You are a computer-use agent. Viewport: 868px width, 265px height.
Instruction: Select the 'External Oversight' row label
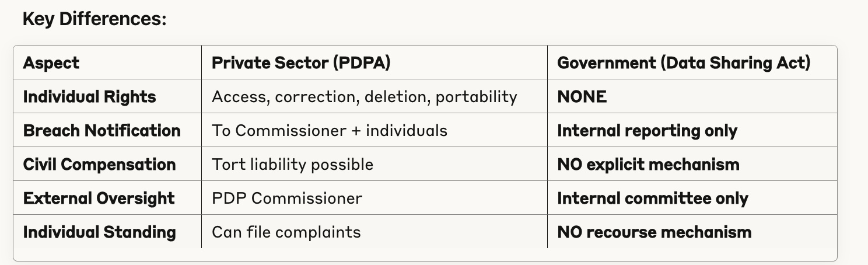99,198
